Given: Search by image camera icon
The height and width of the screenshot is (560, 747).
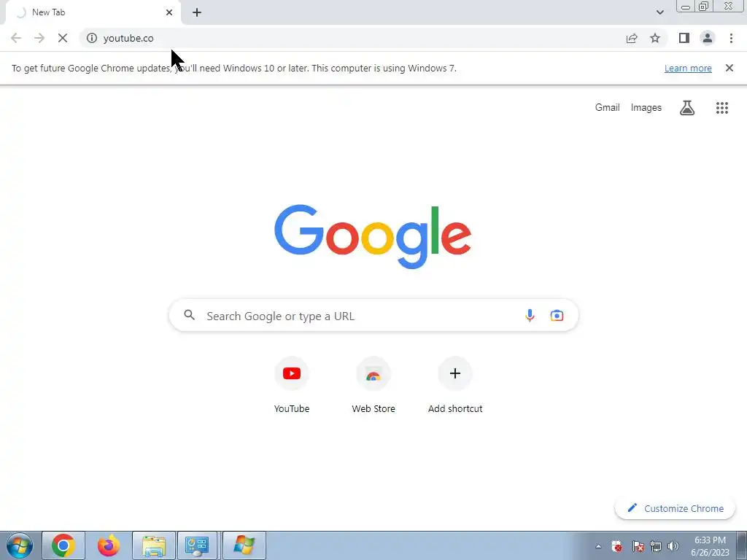Looking at the screenshot, I should [557, 315].
